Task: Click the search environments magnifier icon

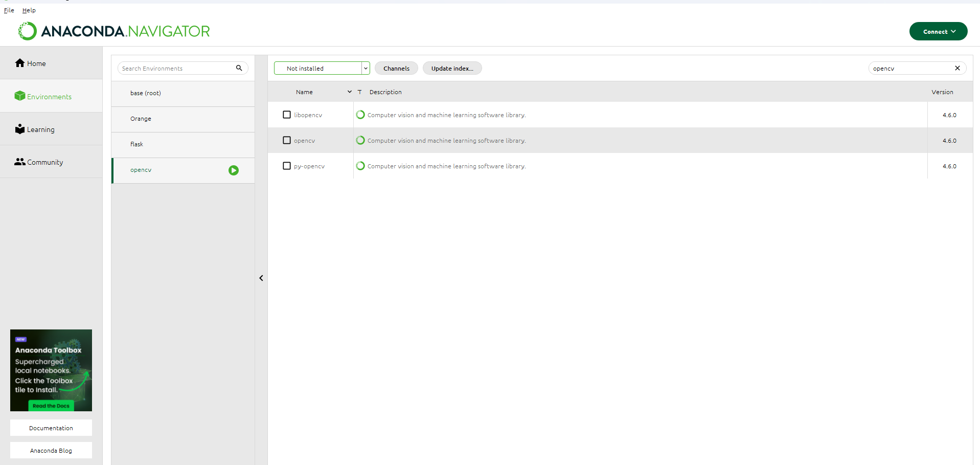Action: 239,68
